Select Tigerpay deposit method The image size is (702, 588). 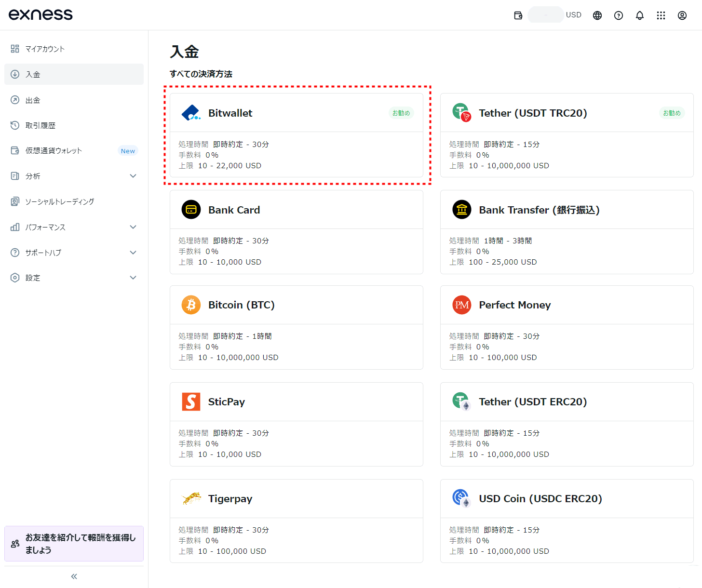(297, 521)
